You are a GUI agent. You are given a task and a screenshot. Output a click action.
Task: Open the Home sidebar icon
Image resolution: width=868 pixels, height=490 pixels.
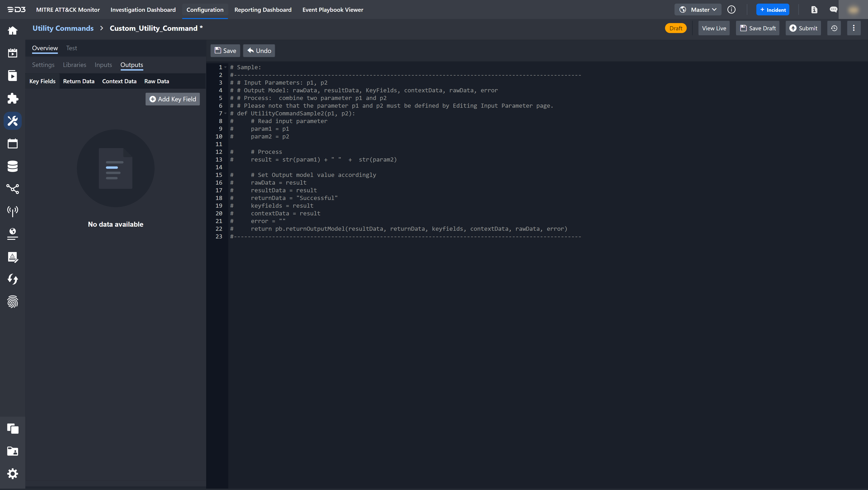coord(12,31)
